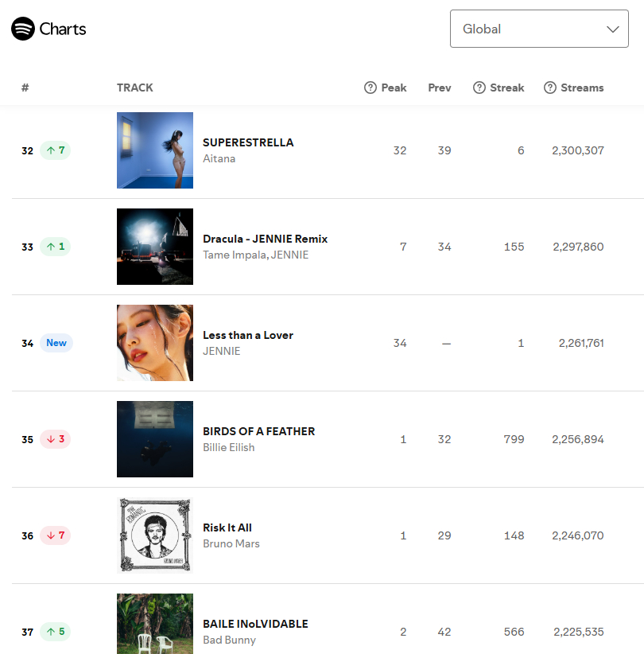This screenshot has width=644, height=654.
Task: Click the Streams help question-mark icon
Action: (x=550, y=88)
